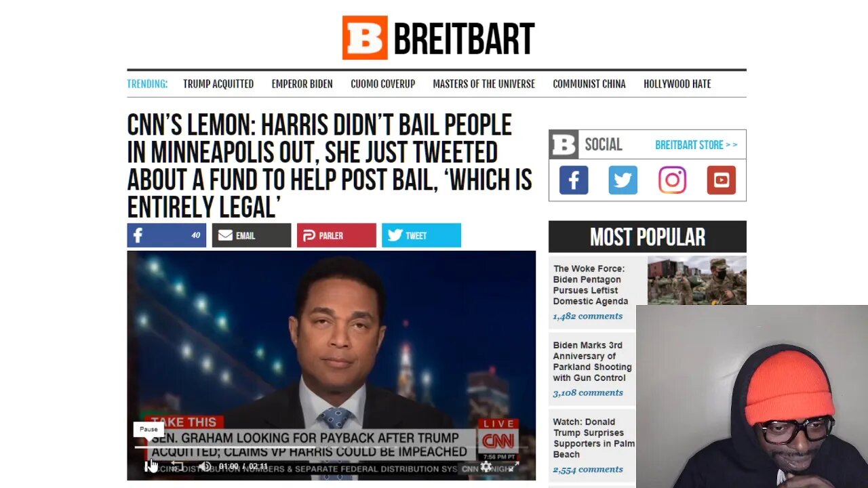Visit the Breitbart Store link
The width and height of the screenshot is (868, 488).
coord(696,145)
